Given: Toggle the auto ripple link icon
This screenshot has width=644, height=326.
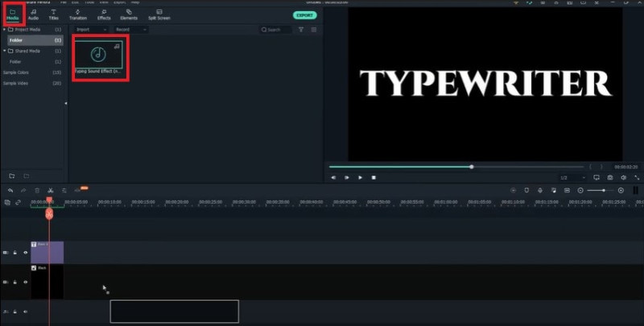Looking at the screenshot, I should (18, 202).
